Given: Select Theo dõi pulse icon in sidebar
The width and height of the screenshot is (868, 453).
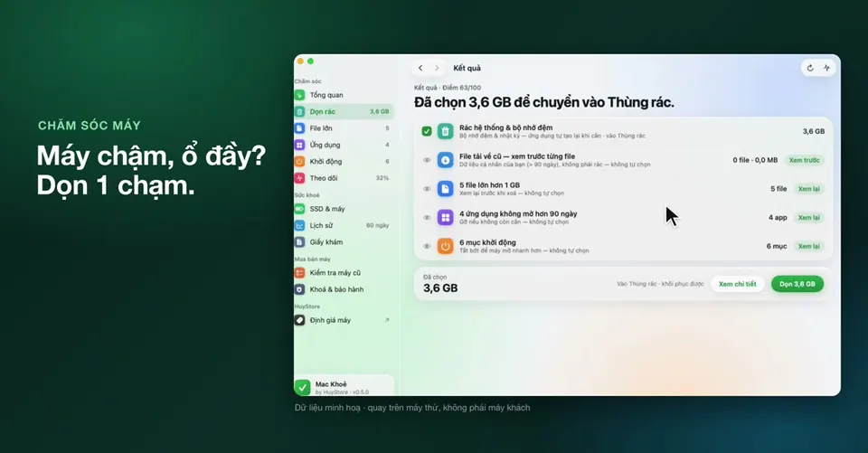Looking at the screenshot, I should (x=299, y=178).
